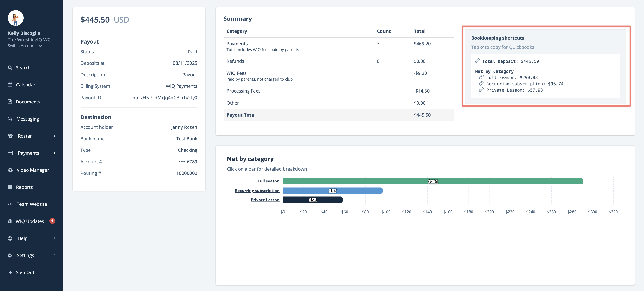Expand the Settings submenu chevron
Image resolution: width=644 pixels, height=291 pixels.
[55, 255]
